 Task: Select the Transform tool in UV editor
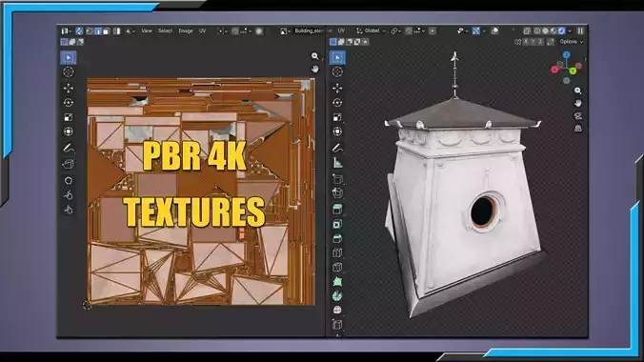pyautogui.click(x=69, y=131)
